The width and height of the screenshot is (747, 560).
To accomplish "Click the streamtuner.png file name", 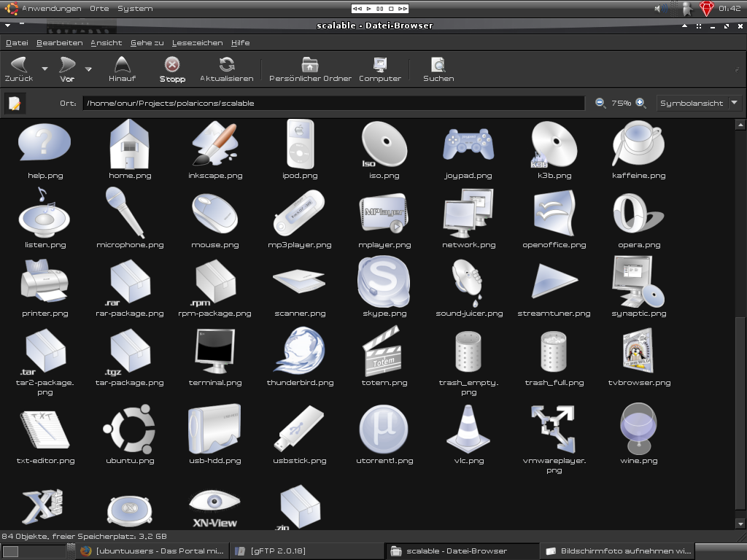I will pyautogui.click(x=554, y=314).
